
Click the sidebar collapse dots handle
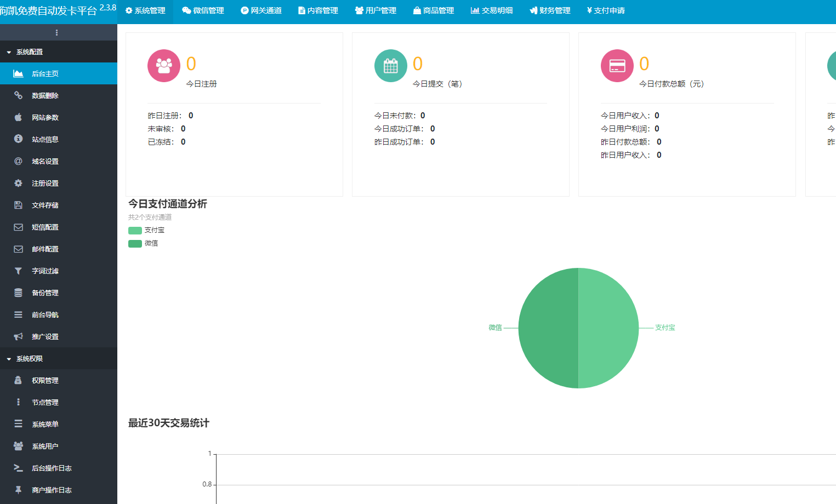56,33
